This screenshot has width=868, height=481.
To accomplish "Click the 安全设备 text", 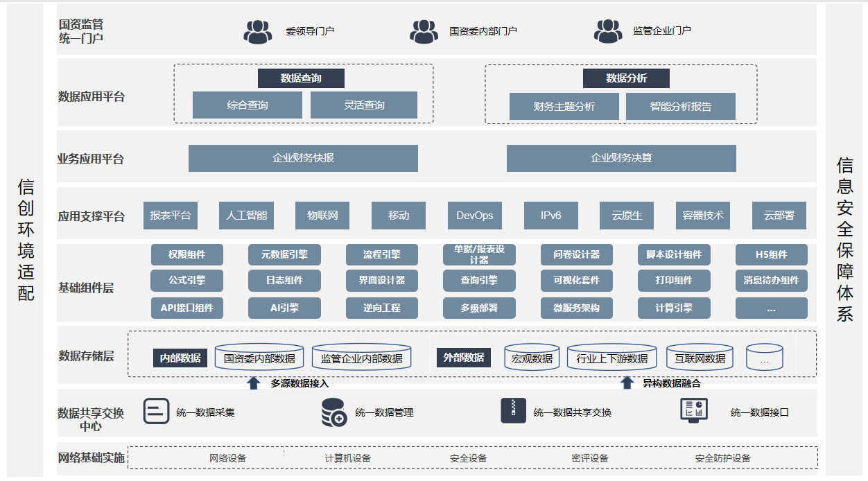I will (469, 458).
